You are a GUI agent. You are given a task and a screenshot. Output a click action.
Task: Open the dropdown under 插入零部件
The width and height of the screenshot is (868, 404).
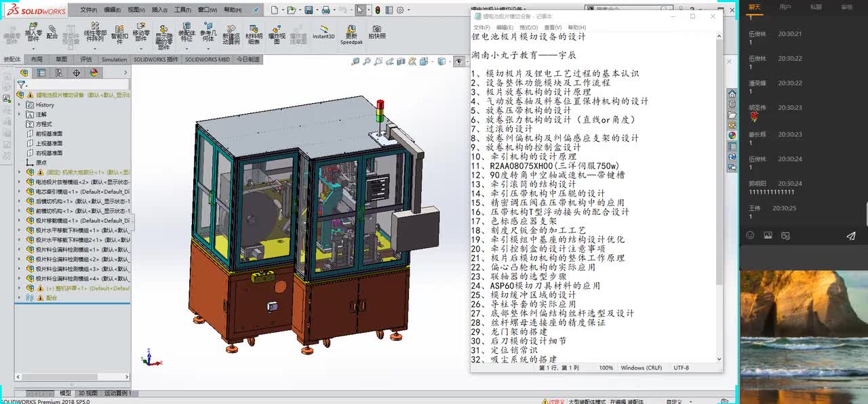tap(33, 49)
